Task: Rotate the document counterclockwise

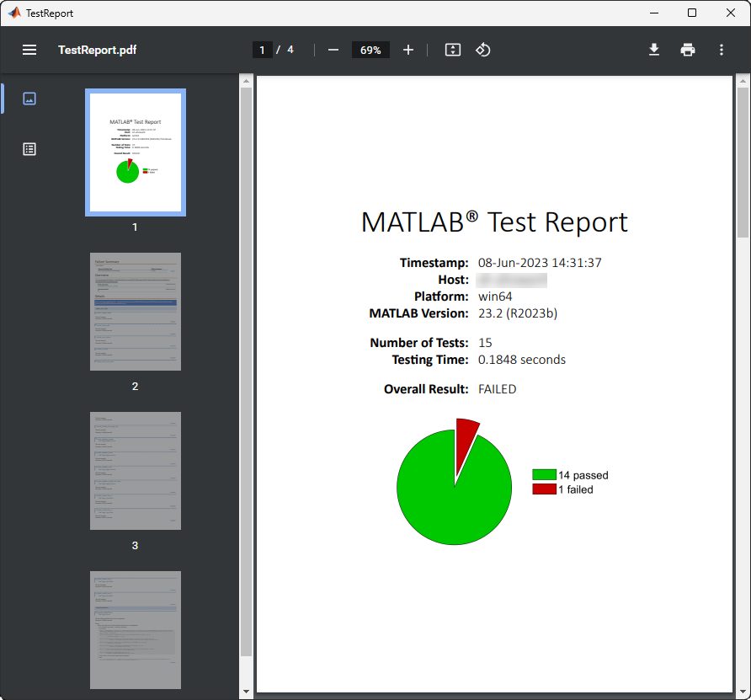Action: pyautogui.click(x=482, y=50)
